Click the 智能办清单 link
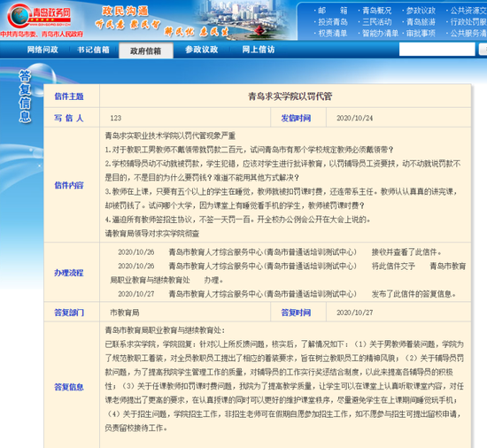Screen dimensions: 487x448 pos(380,33)
